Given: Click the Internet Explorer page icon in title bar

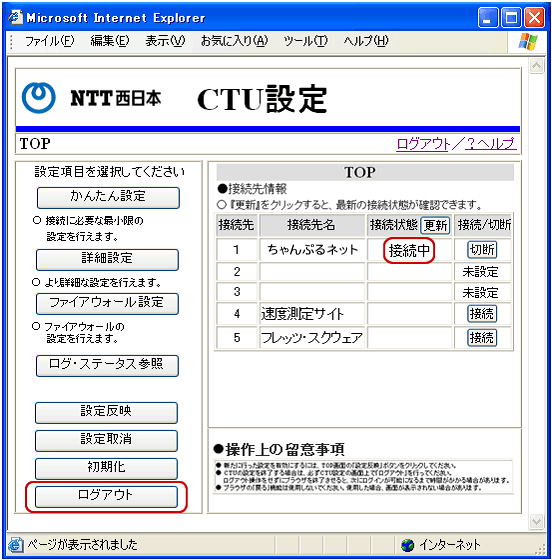Looking at the screenshot, I should coord(16,17).
